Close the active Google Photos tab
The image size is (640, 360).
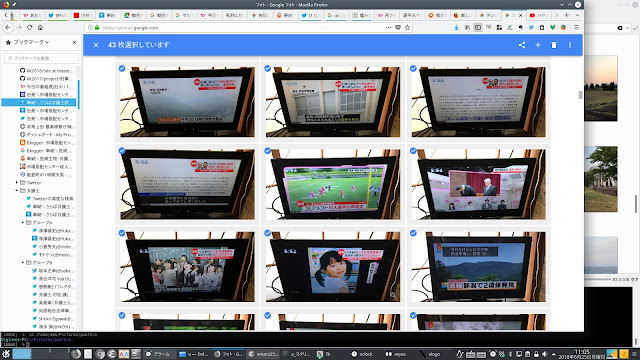pos(520,15)
